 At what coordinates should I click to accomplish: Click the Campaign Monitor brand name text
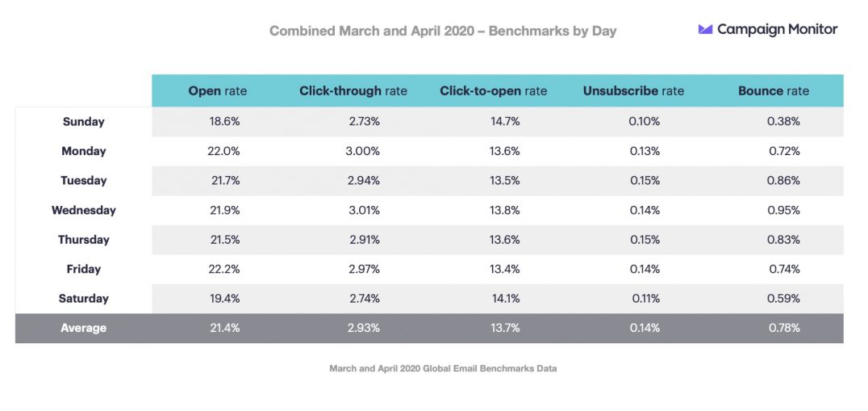coord(777,30)
